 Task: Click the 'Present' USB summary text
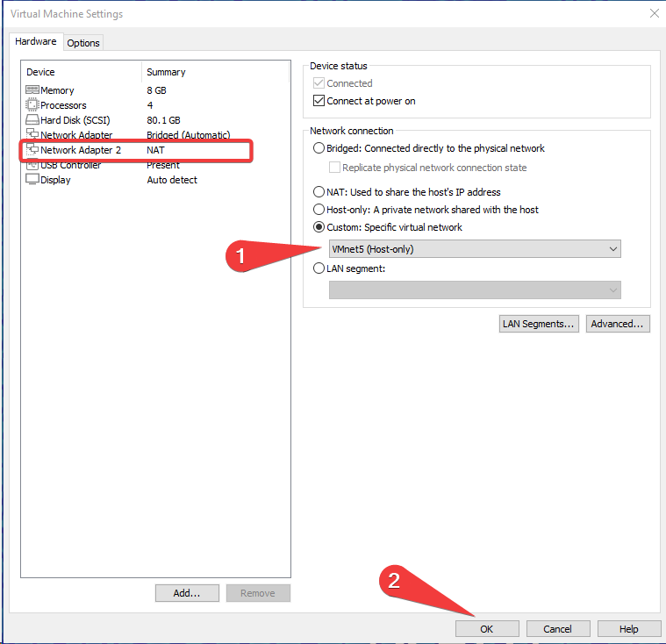[163, 165]
